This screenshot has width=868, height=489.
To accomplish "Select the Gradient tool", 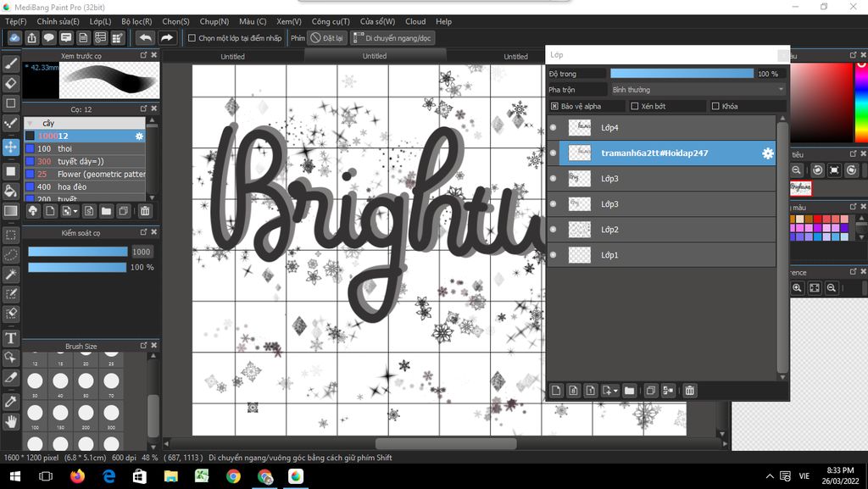I will [x=10, y=211].
